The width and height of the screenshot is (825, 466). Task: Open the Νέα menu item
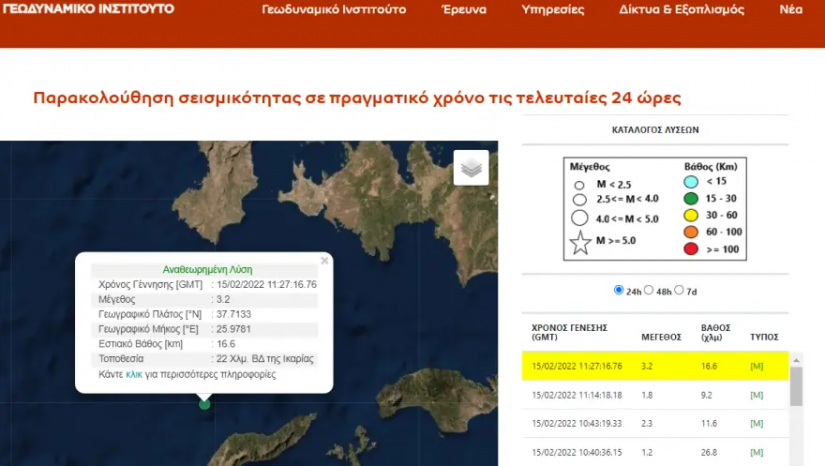(790, 10)
